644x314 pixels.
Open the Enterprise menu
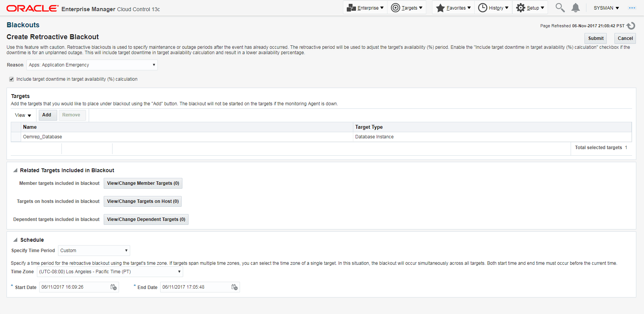coord(365,8)
